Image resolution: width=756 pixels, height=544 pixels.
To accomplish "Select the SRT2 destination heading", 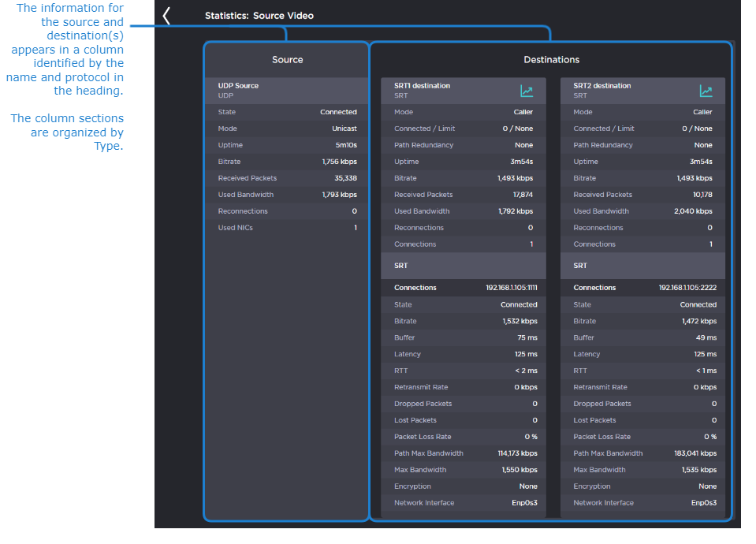I will pyautogui.click(x=602, y=86).
